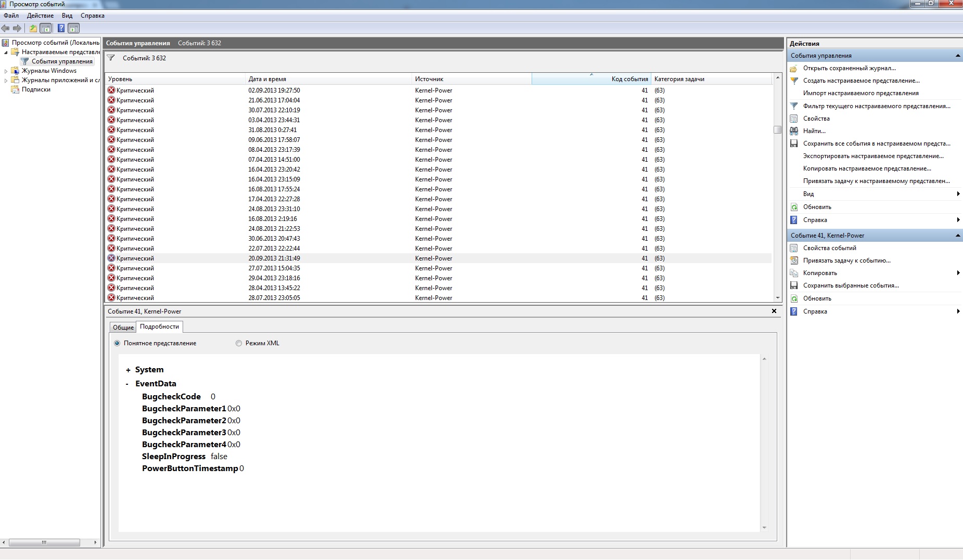
Task: Select event dated 20.09.2013 21:31:49
Action: [438, 258]
